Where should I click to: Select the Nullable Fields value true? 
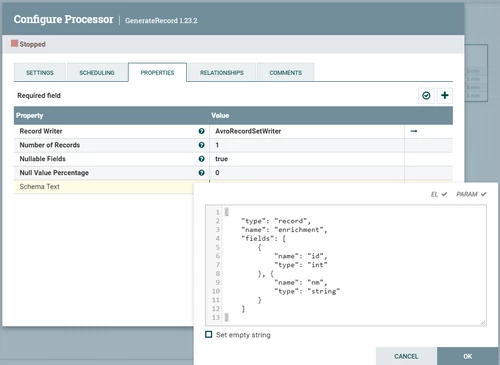(307, 159)
